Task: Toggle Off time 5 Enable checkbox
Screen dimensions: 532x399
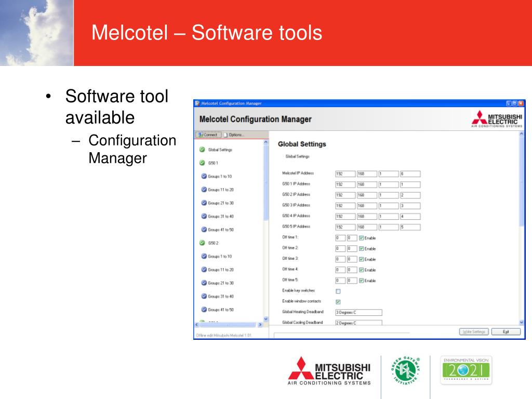Action: click(x=362, y=281)
